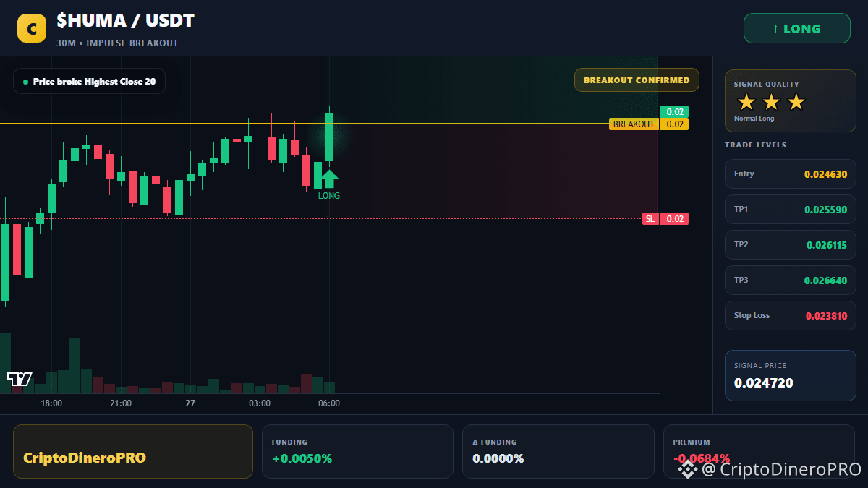Click the 30M • IMPULSE BREAKOUT subtitle
This screenshot has height=488, width=868.
[x=117, y=43]
